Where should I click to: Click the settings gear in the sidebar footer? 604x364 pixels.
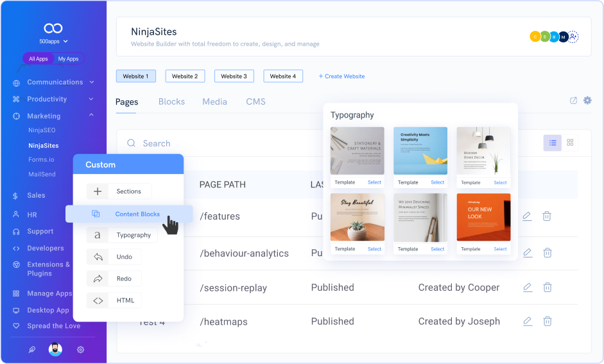tap(81, 350)
